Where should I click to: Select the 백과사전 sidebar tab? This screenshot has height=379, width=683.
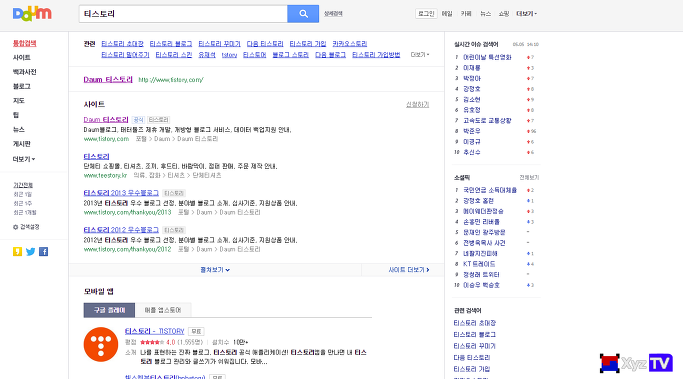tap(24, 72)
